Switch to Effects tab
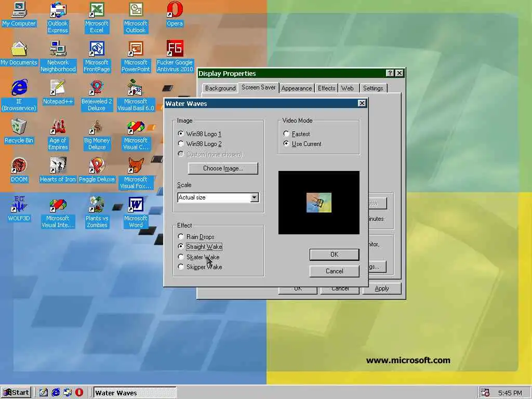This screenshot has height=399, width=532. [x=326, y=88]
